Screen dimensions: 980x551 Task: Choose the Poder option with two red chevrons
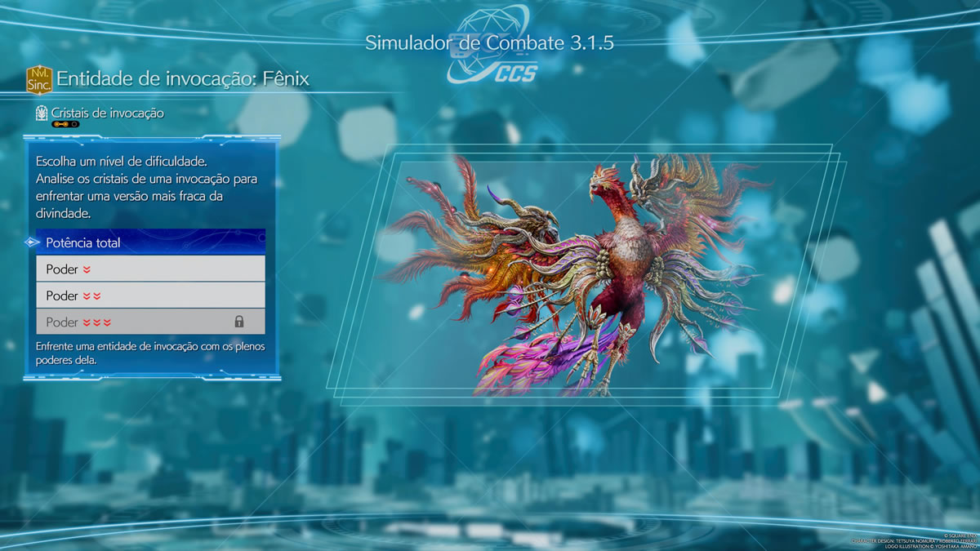point(151,295)
